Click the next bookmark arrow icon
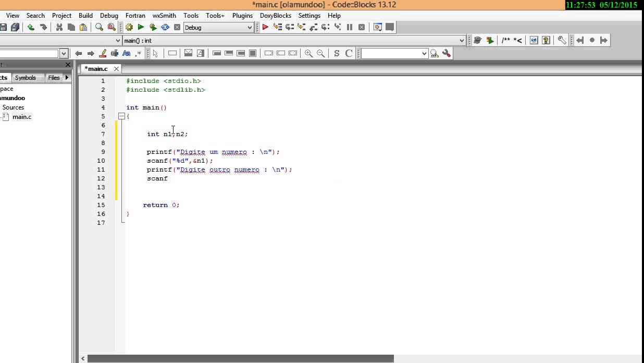The height and width of the screenshot is (363, 644). pyautogui.click(x=604, y=40)
